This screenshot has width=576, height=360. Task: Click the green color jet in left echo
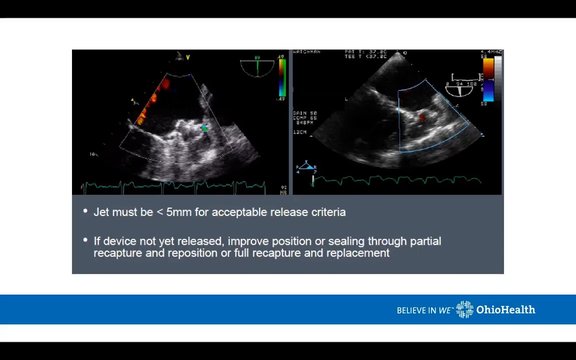(204, 128)
